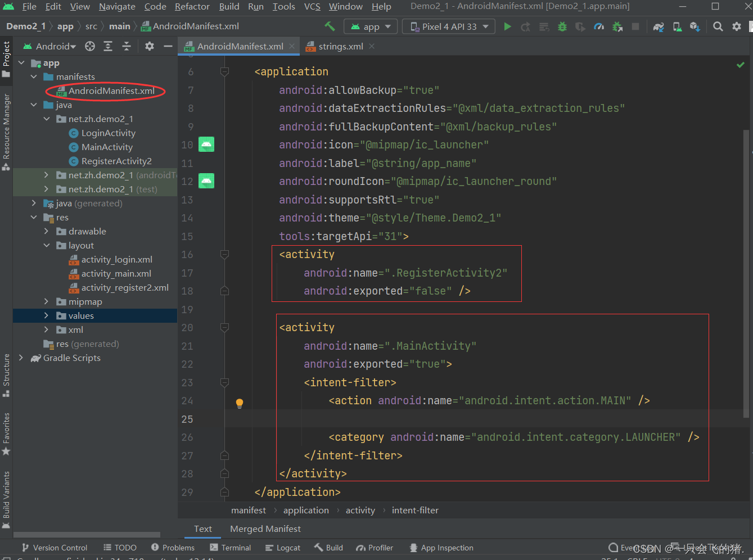The height and width of the screenshot is (560, 753).
Task: Close the strings.xml tab
Action: pos(372,46)
